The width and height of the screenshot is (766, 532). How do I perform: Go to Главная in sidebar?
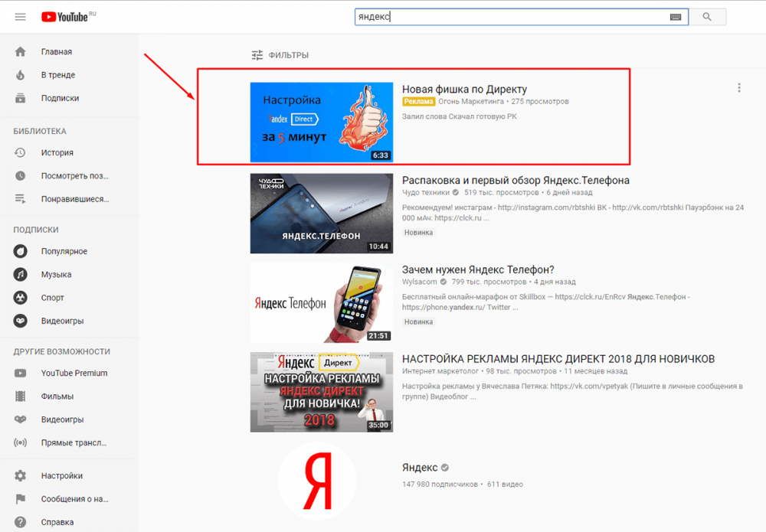[57, 52]
